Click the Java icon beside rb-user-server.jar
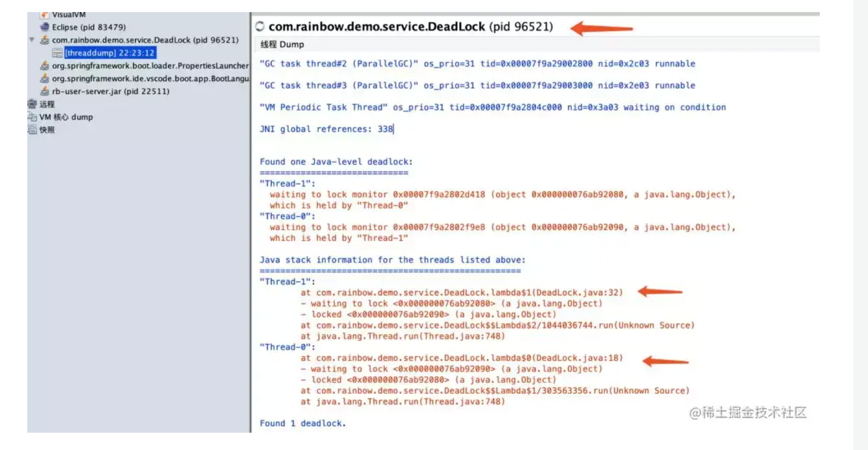 tap(45, 91)
